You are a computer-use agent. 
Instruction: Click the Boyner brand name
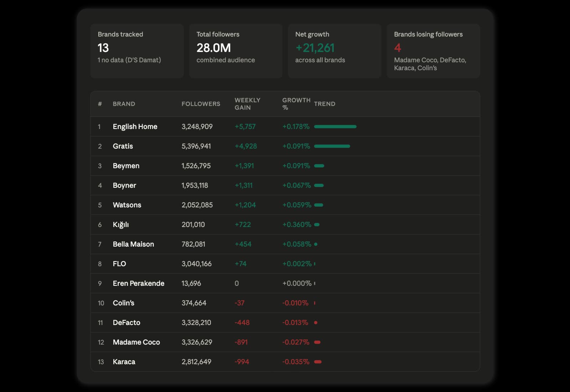click(x=124, y=185)
